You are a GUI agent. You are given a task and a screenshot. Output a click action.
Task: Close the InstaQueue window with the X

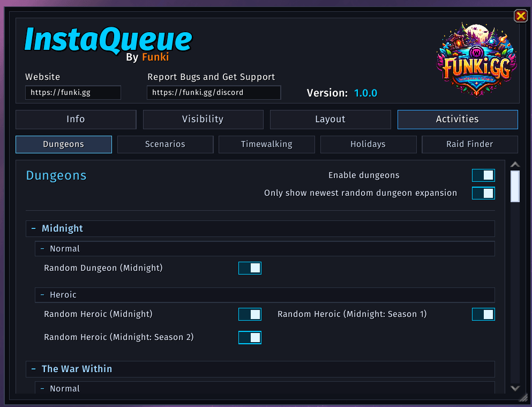click(x=520, y=16)
